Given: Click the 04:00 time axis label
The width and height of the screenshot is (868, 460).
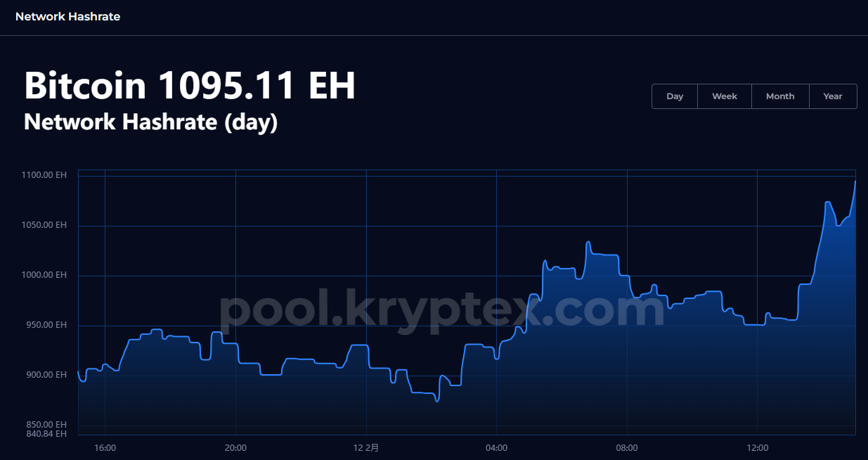Looking at the screenshot, I should 496,448.
